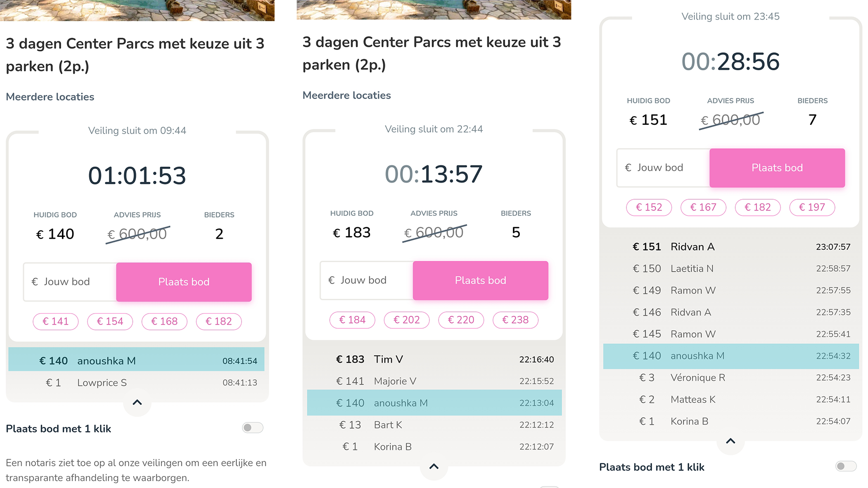Choose the € 184 quick bid chip
The width and height of the screenshot is (868, 488).
click(352, 320)
